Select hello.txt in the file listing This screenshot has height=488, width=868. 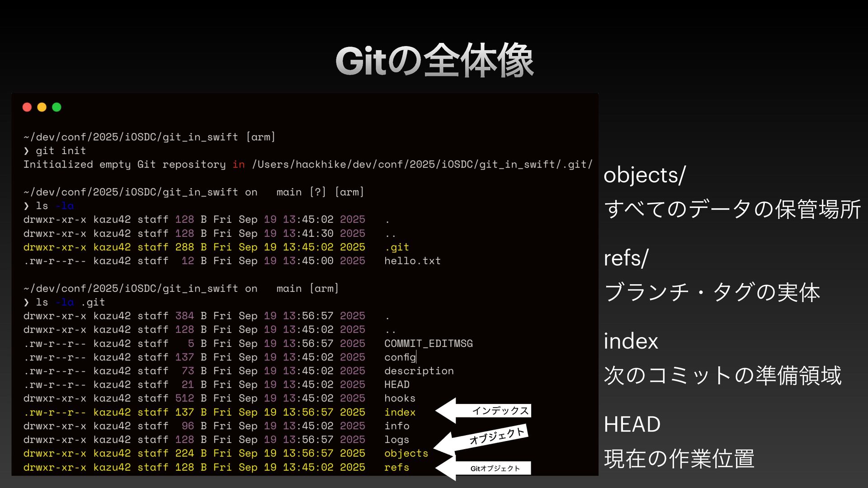point(412,261)
